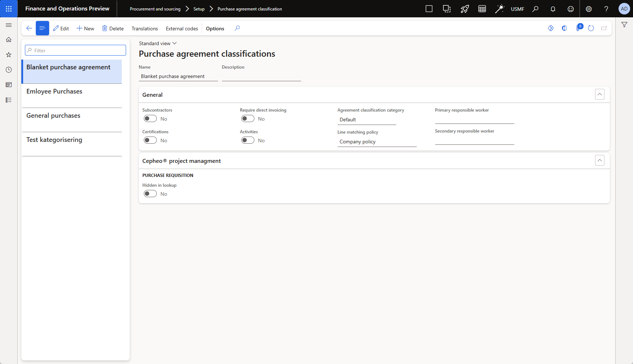The width and height of the screenshot is (633, 364).
Task: Collapse the General section
Action: 599,95
